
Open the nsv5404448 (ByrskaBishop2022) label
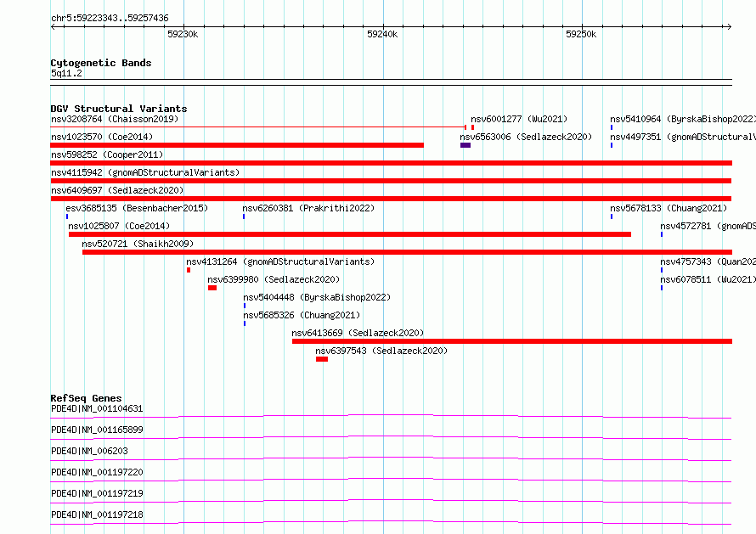coord(317,297)
